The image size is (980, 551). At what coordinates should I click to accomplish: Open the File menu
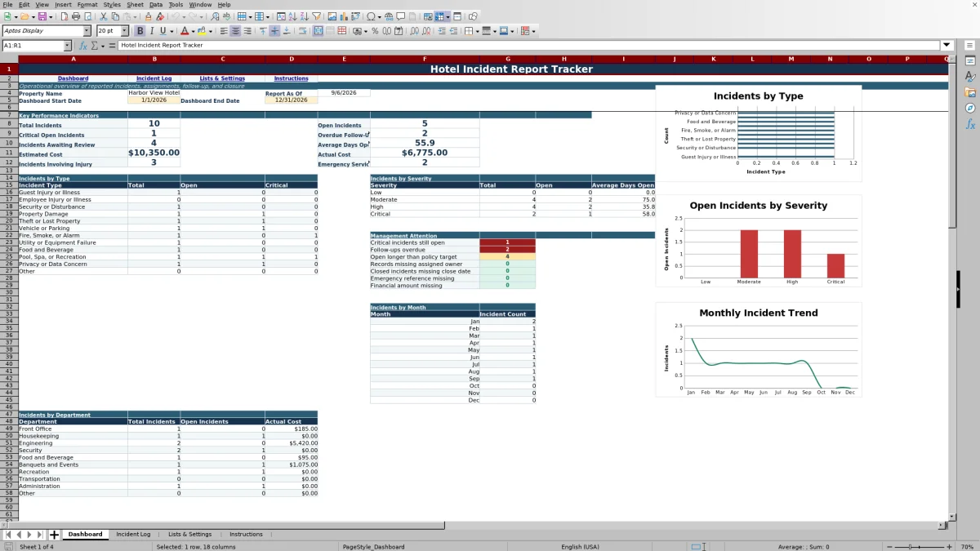point(7,5)
